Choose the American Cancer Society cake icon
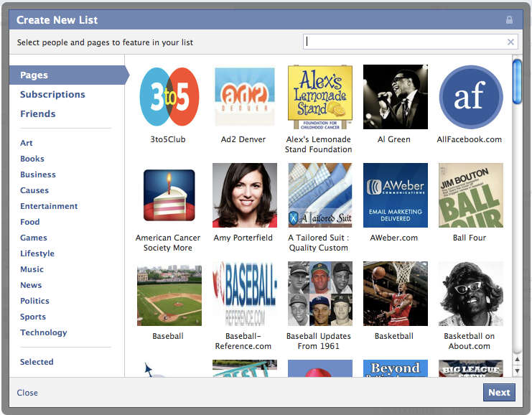This screenshot has height=415, width=532. click(169, 195)
